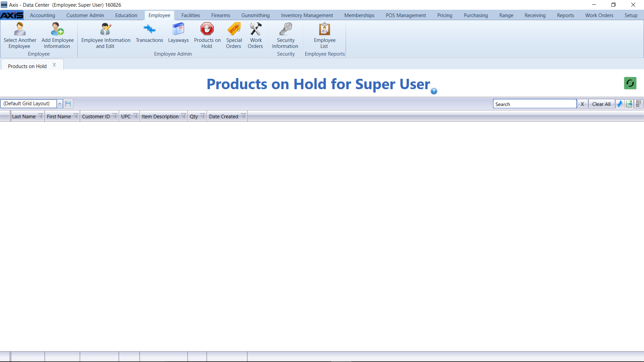Minimize the Axis Data Center window
This screenshot has height=362, width=644.
pos(594,5)
